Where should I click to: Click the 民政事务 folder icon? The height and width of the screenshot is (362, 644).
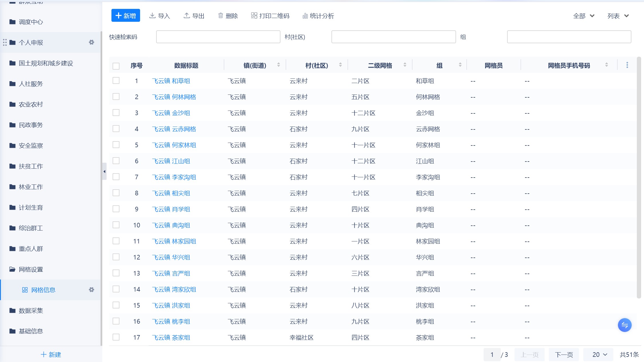[12, 125]
